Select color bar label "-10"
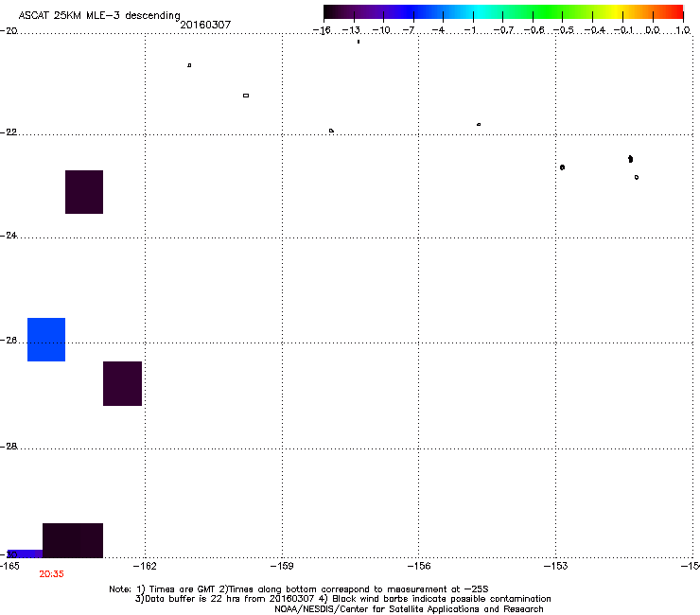The width and height of the screenshot is (700, 615). pos(381,30)
